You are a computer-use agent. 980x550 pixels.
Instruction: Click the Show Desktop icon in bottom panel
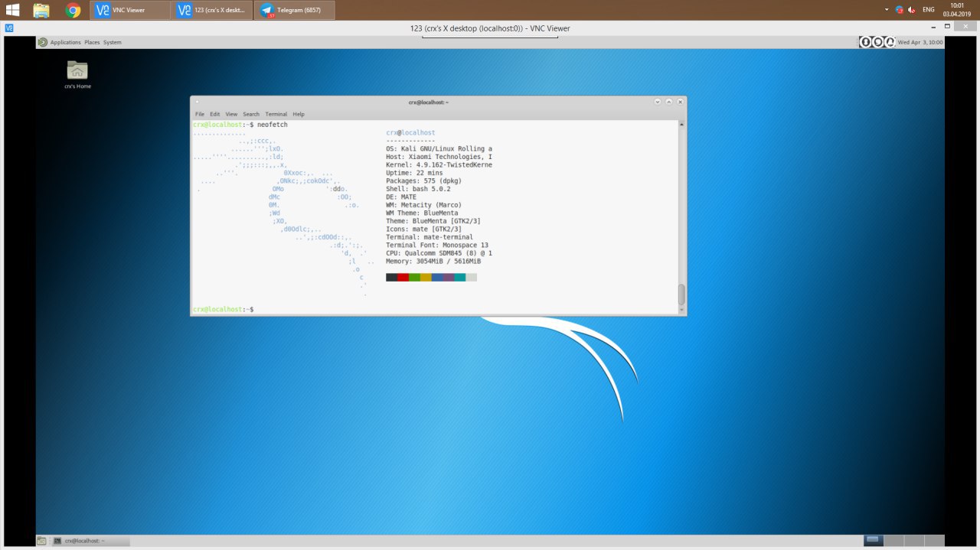(x=41, y=541)
